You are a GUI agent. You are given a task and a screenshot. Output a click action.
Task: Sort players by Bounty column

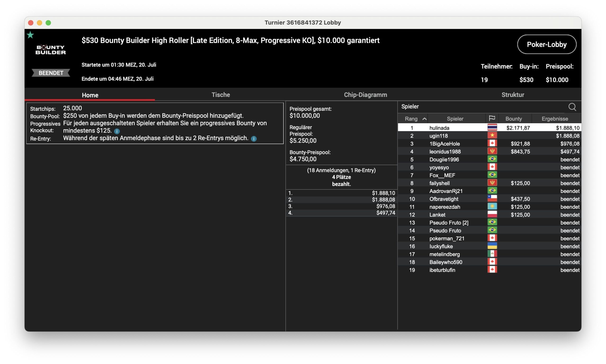[513, 119]
